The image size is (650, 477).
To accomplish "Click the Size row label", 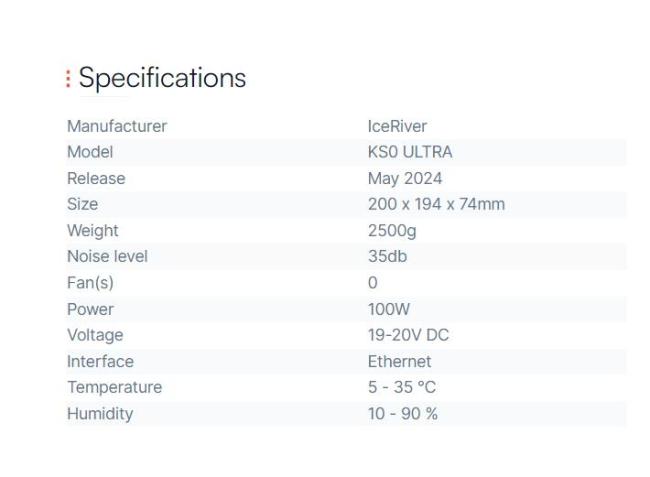I will pos(82,204).
